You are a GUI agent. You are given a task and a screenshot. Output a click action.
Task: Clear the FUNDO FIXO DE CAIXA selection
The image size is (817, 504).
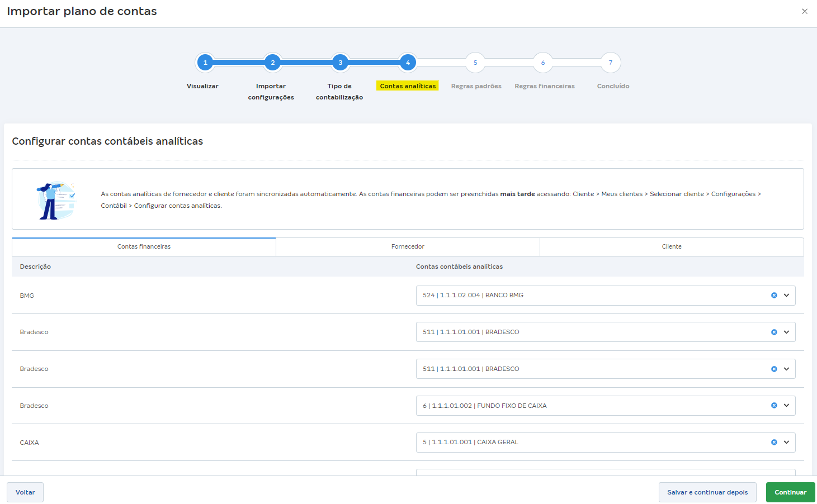774,406
